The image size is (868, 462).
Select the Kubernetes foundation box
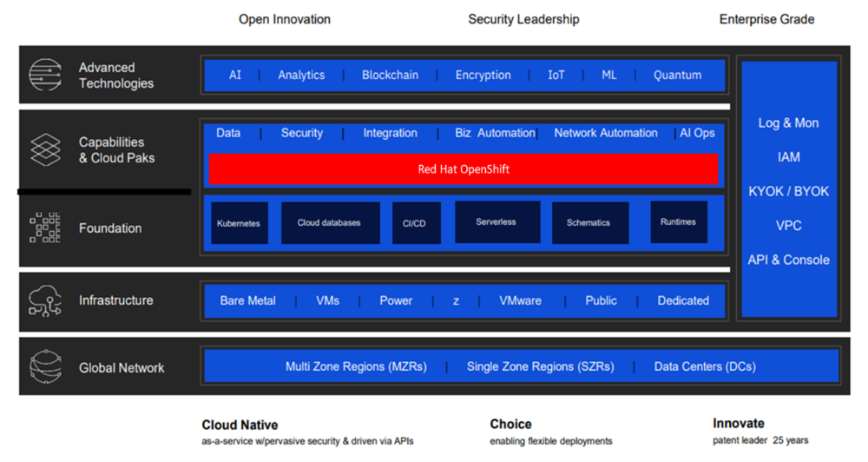tap(240, 223)
